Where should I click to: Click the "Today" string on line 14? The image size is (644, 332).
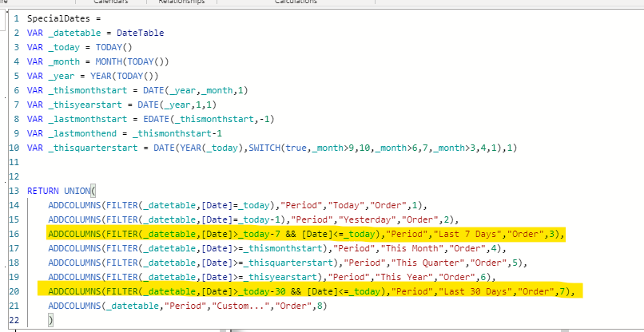(349, 205)
